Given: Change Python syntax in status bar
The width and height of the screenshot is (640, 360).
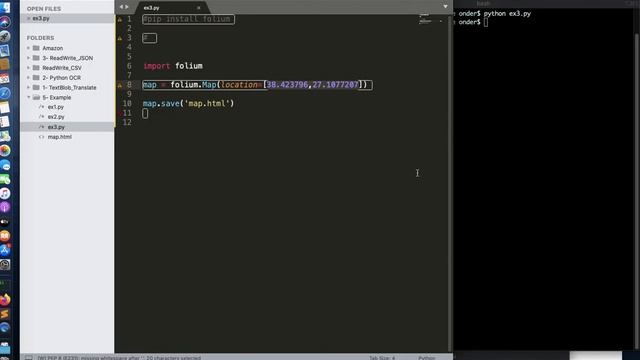Looking at the screenshot, I should tap(427, 358).
